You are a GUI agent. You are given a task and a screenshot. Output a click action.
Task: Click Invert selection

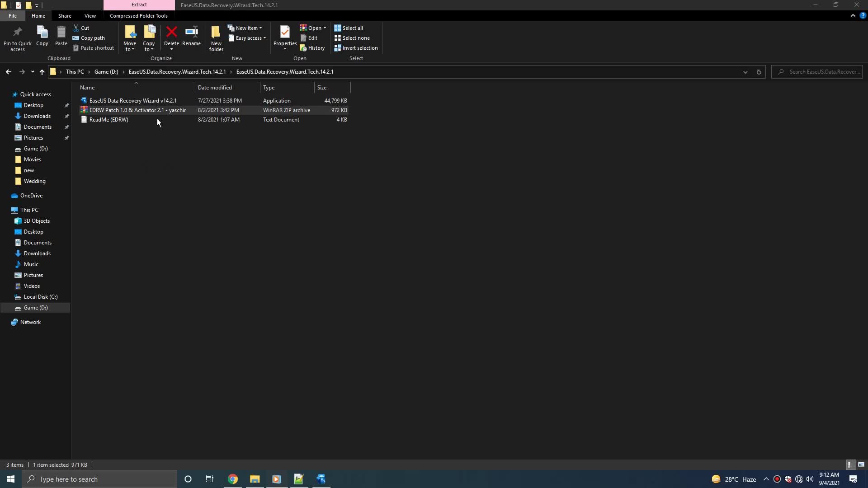357,47
